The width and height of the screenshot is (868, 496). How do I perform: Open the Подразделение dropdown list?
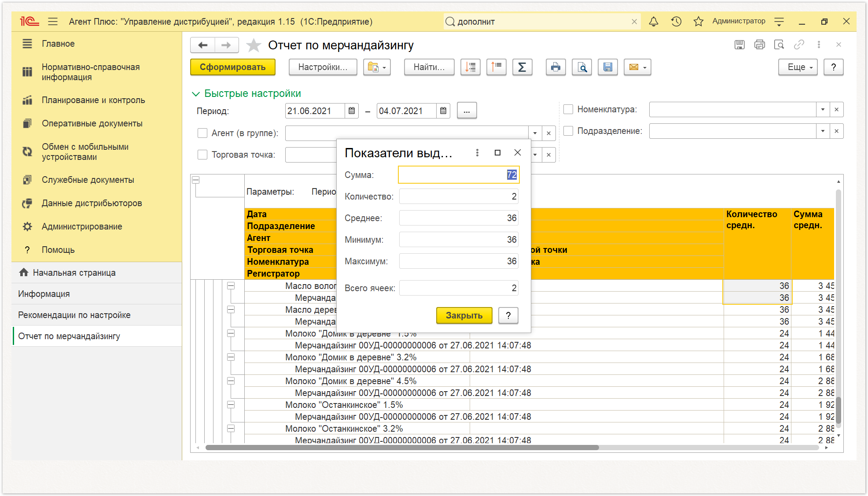[823, 131]
